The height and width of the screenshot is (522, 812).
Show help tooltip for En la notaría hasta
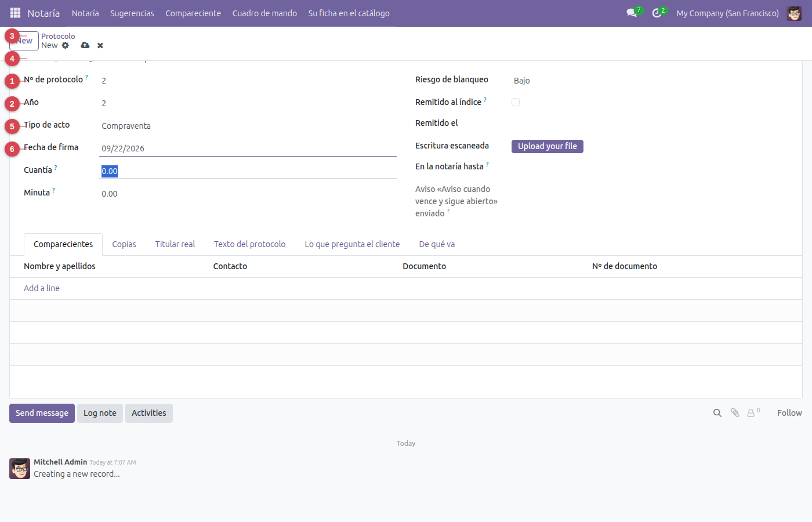click(487, 164)
